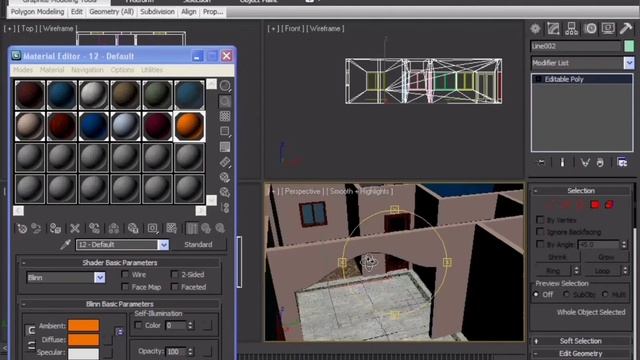640x360 pixels.
Task: Pick material from object eyedropper
Action: [65, 244]
